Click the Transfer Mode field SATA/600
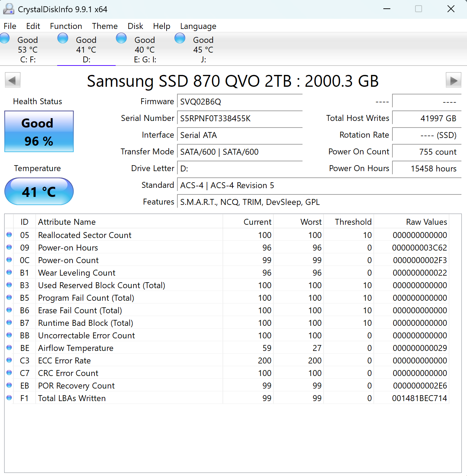The width and height of the screenshot is (467, 476). coord(240,152)
